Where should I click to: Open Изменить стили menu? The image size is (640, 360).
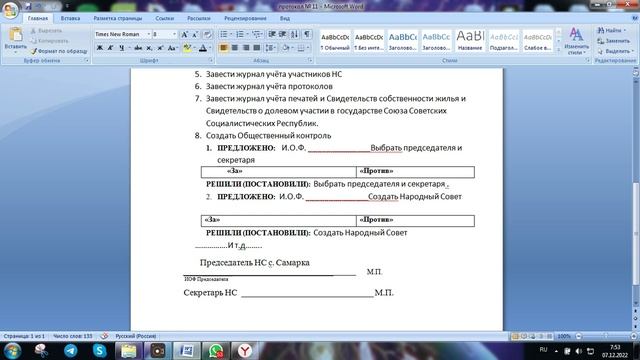coord(576,41)
